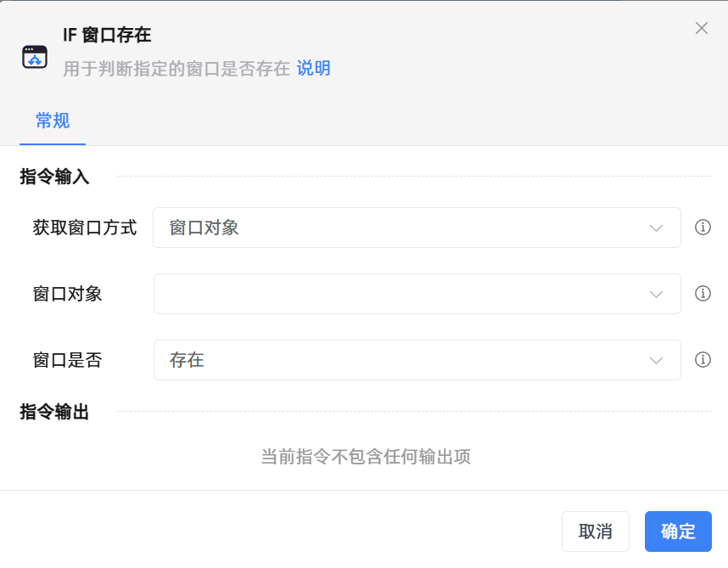The height and width of the screenshot is (568, 728).
Task: Click the IF 窗口存在 window icon
Action: [35, 57]
